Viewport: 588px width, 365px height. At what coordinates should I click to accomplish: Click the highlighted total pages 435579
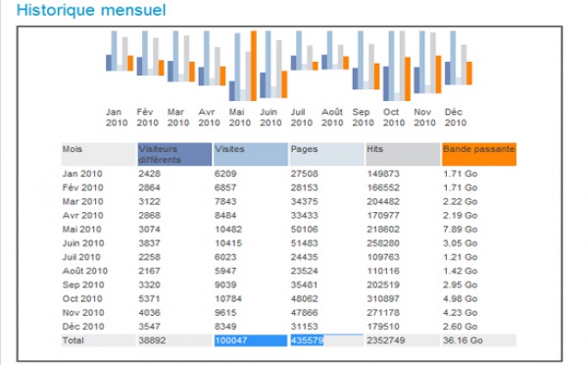pos(307,340)
